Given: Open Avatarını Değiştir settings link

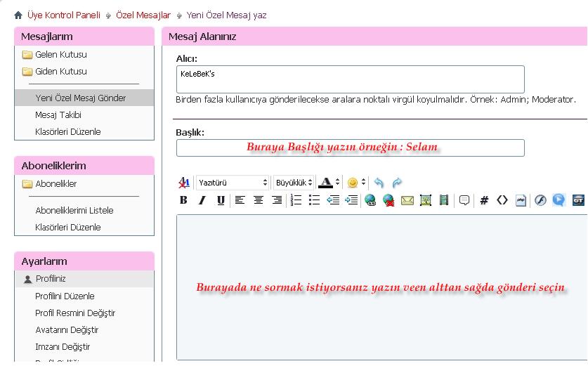Looking at the screenshot, I should 67,330.
